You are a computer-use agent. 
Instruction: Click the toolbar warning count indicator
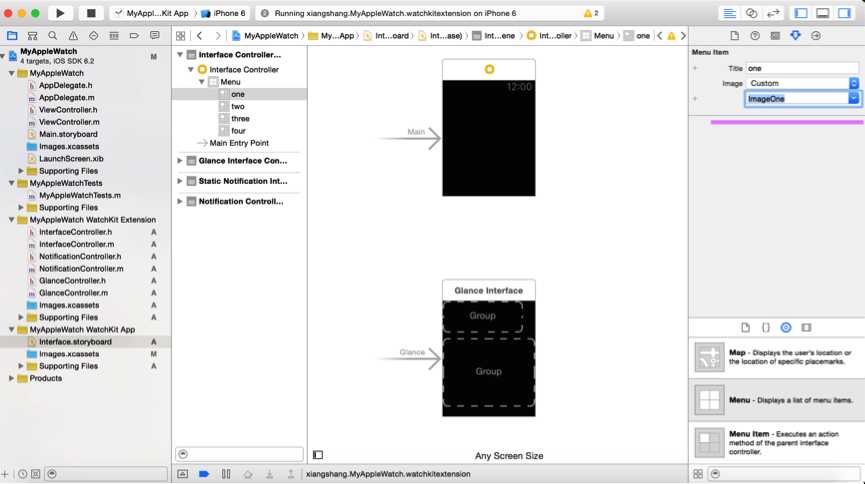pos(591,13)
